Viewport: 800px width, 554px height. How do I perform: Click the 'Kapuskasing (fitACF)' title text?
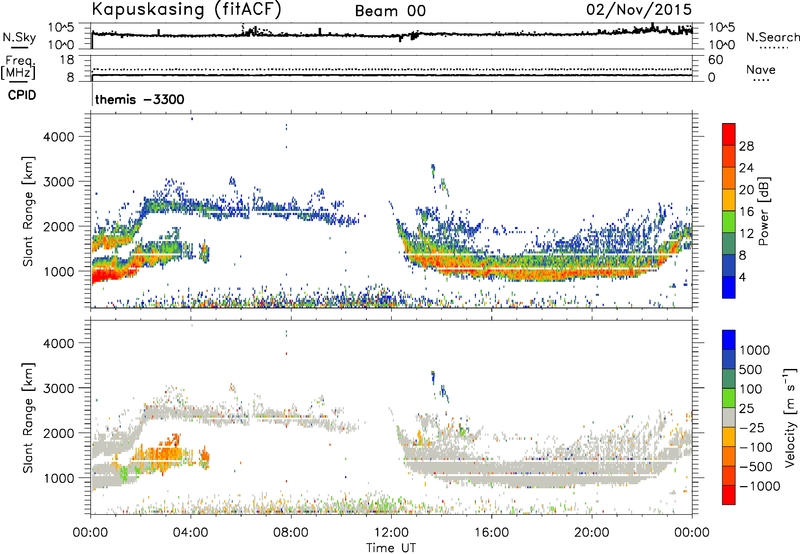pos(186,9)
